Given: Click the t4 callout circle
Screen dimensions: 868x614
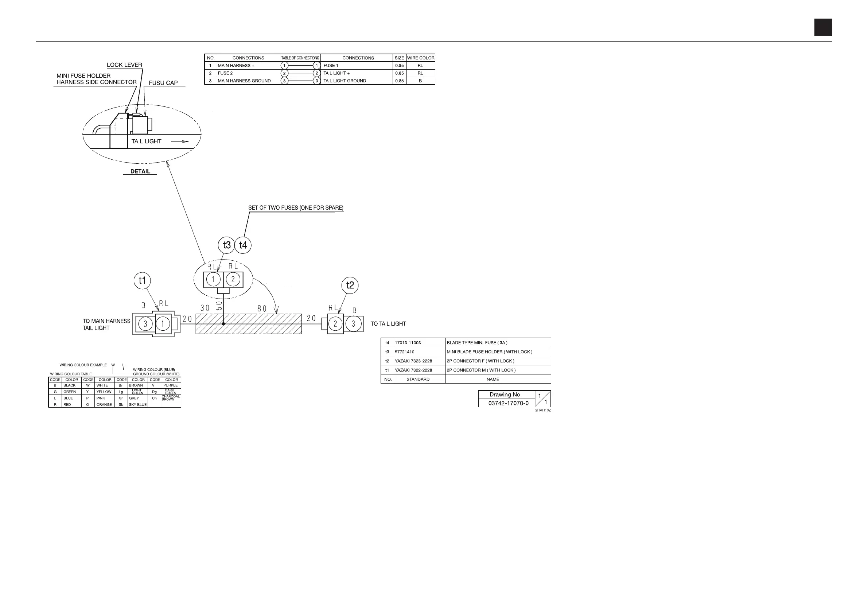Looking at the screenshot, I should (x=243, y=245).
